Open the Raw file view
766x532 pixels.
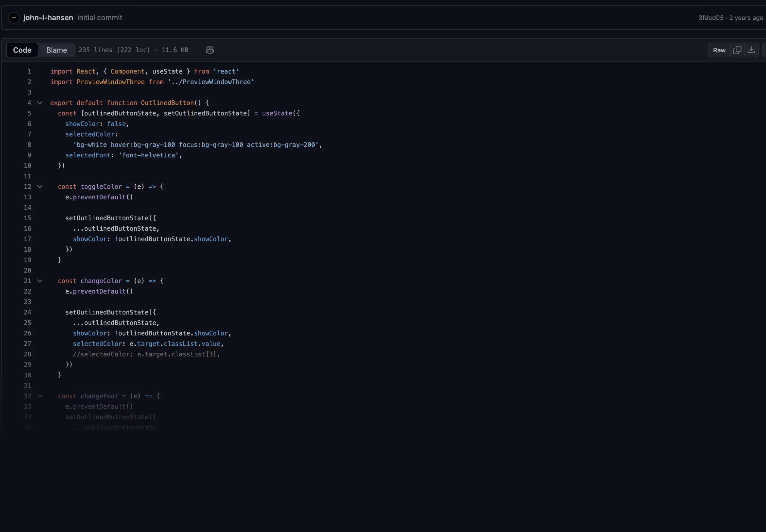pos(719,50)
